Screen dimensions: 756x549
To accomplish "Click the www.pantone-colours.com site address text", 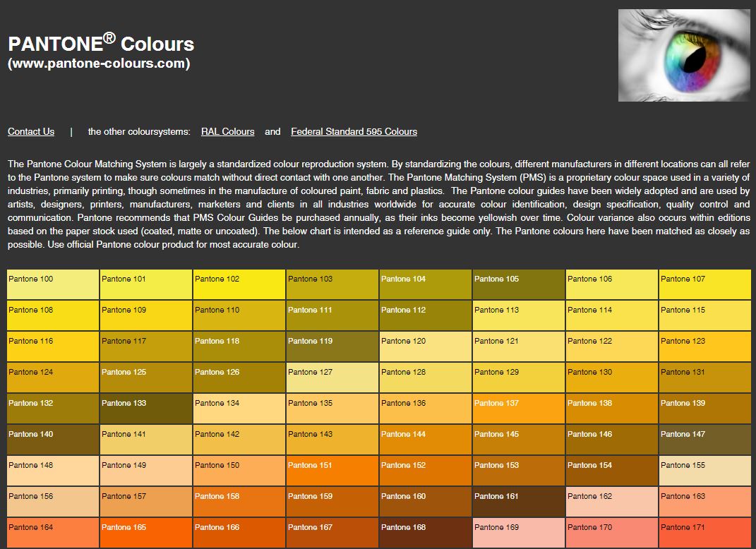I will pyautogui.click(x=99, y=63).
